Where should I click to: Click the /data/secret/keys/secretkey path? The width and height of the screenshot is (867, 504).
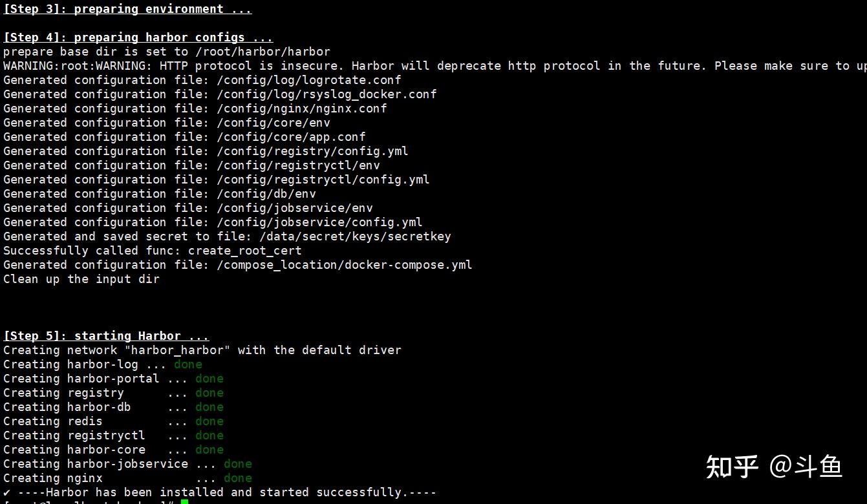tap(355, 236)
